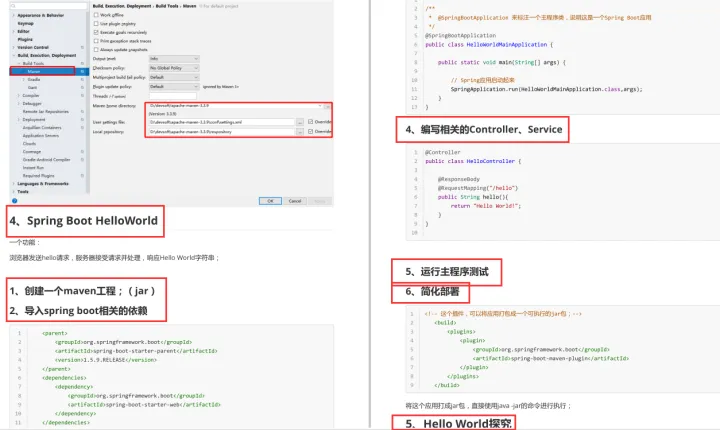Collapse Build, Execution, Deployment node
Screen dimensions: 720x430
point(13,56)
